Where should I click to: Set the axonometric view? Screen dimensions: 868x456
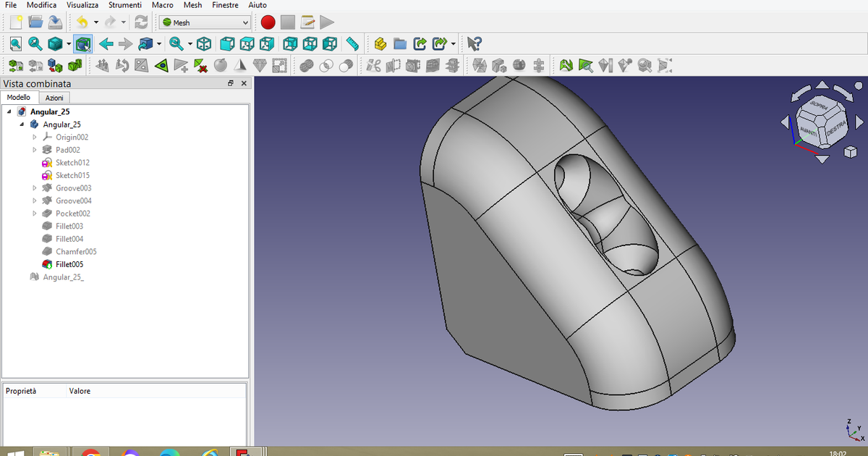[x=204, y=43]
